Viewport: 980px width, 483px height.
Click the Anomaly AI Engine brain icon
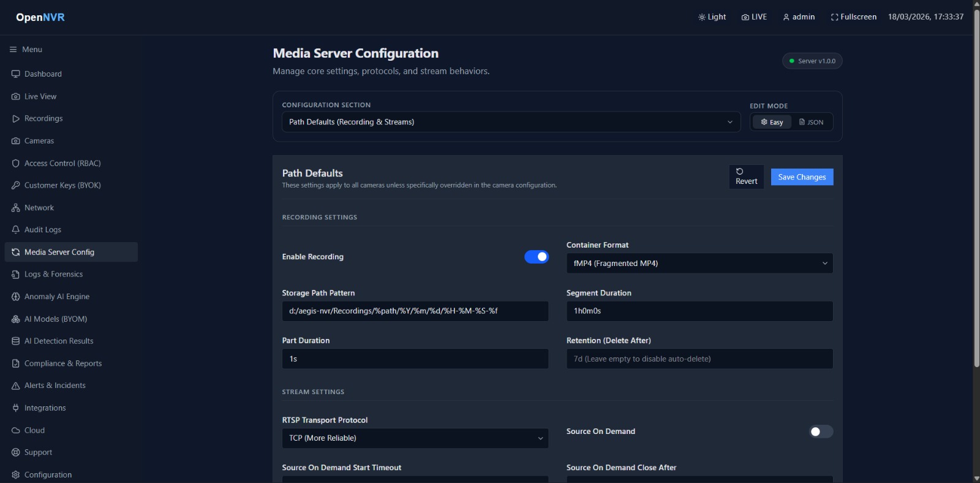16,297
